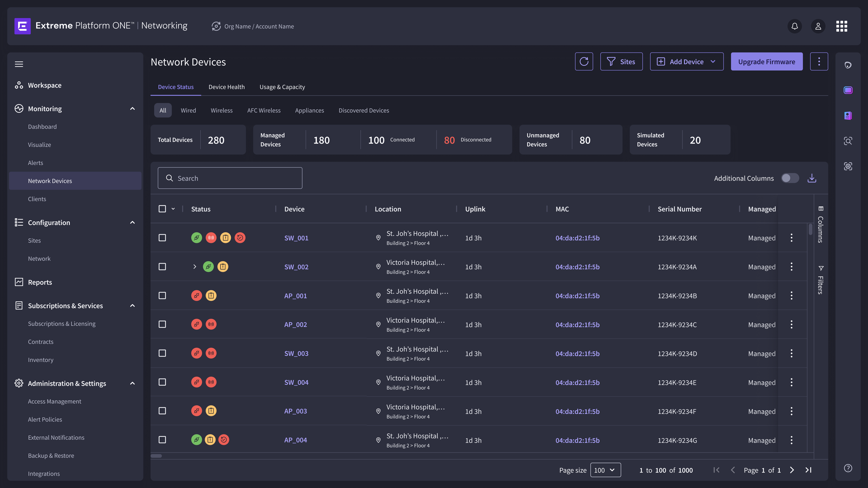Screen dimensions: 868x488
Task: Open the Filters side panel
Action: tap(821, 280)
